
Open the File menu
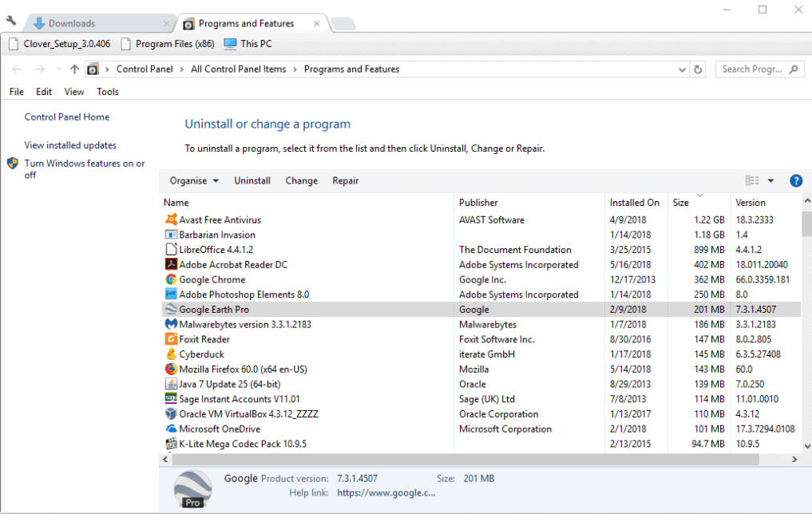tap(17, 92)
